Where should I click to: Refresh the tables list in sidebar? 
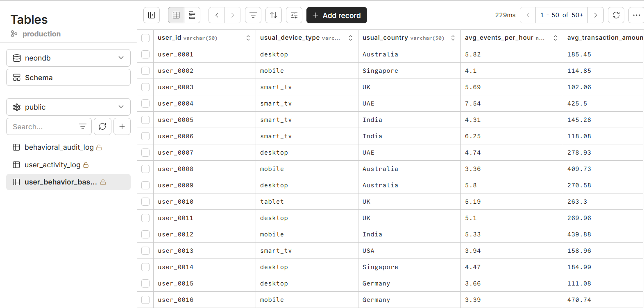click(102, 126)
